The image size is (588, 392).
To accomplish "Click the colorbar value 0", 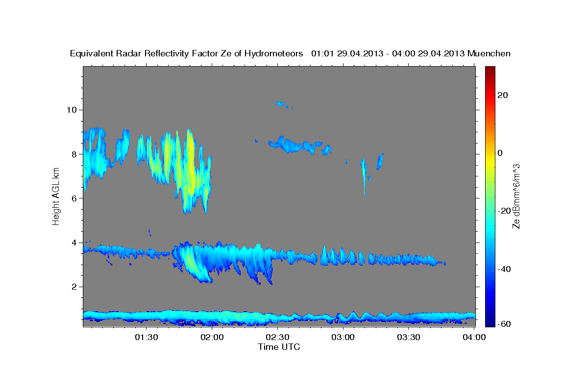I will (500, 153).
